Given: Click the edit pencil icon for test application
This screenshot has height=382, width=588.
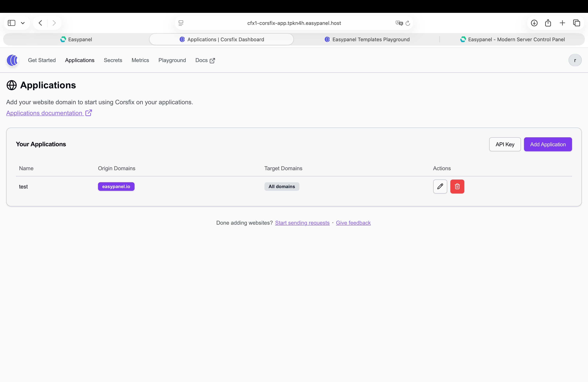Looking at the screenshot, I should pyautogui.click(x=440, y=187).
